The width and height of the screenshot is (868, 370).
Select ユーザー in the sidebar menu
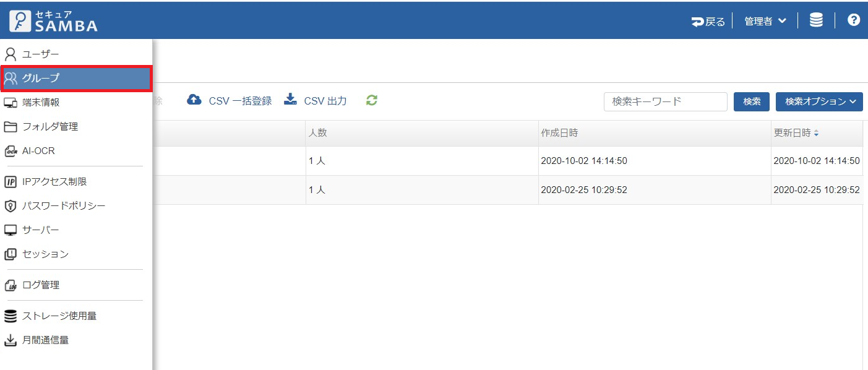[40, 54]
